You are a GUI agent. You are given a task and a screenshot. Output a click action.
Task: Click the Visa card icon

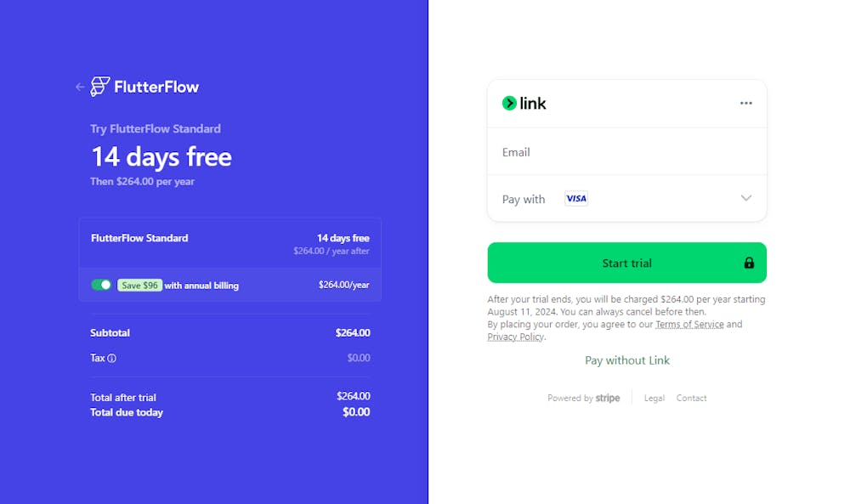(x=576, y=199)
